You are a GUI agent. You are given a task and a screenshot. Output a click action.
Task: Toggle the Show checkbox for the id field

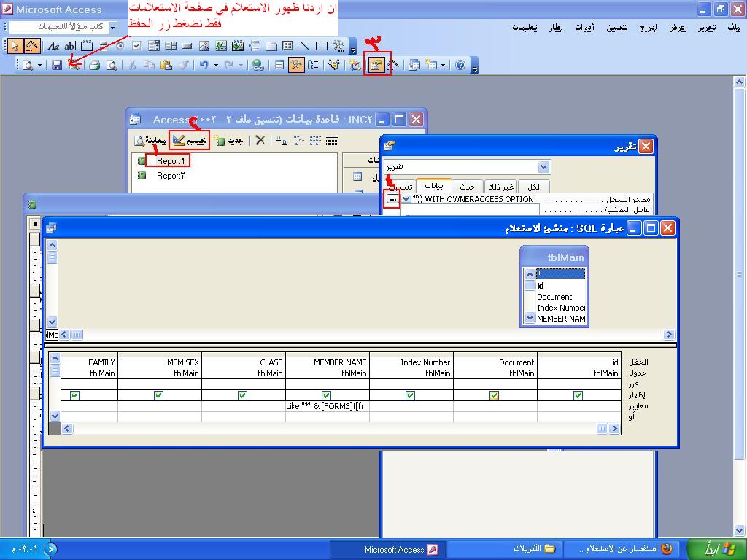click(578, 395)
